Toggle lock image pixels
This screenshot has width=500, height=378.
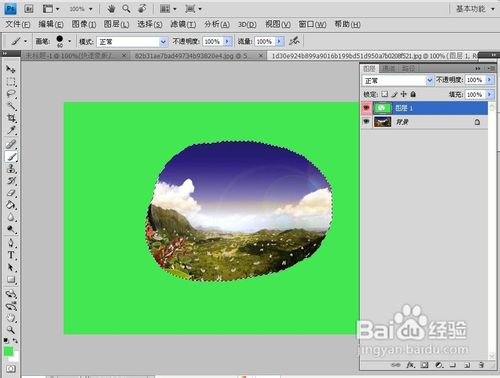click(394, 94)
